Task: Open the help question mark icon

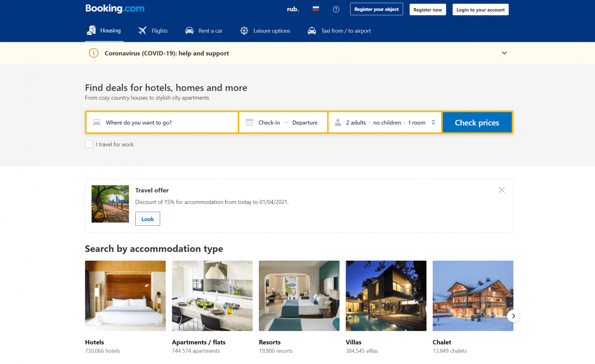Action: coord(335,9)
